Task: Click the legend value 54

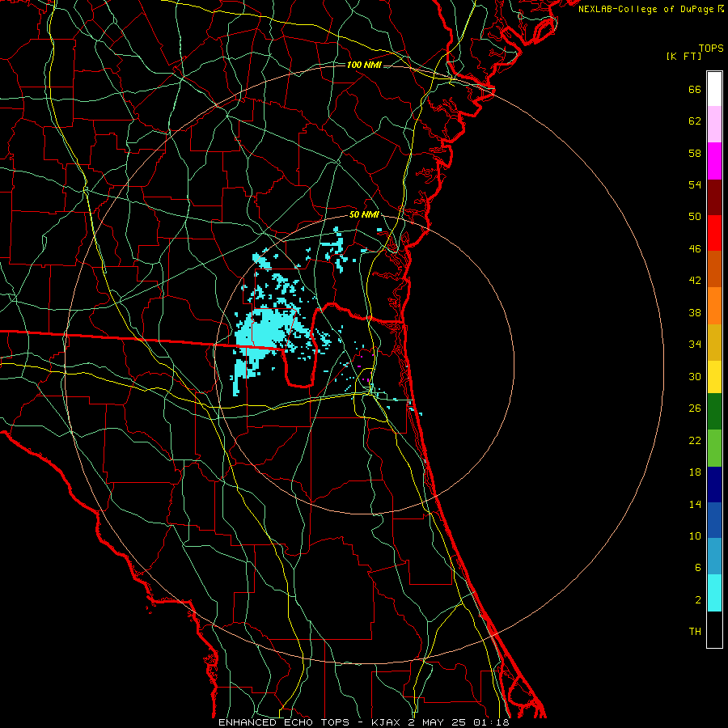Action: click(x=695, y=184)
